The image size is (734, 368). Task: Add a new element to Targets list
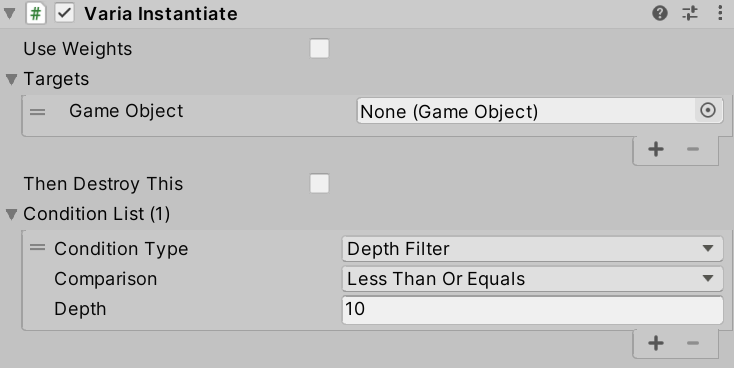(x=656, y=149)
